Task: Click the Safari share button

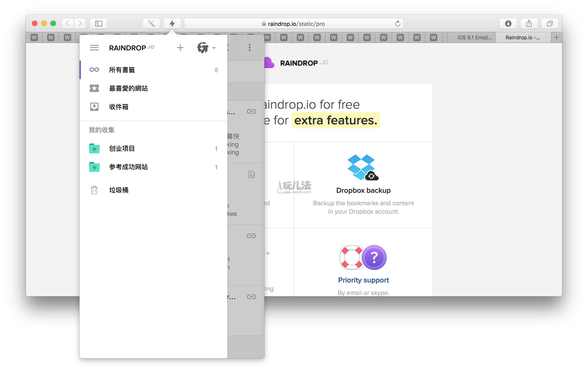Action: coord(529,24)
